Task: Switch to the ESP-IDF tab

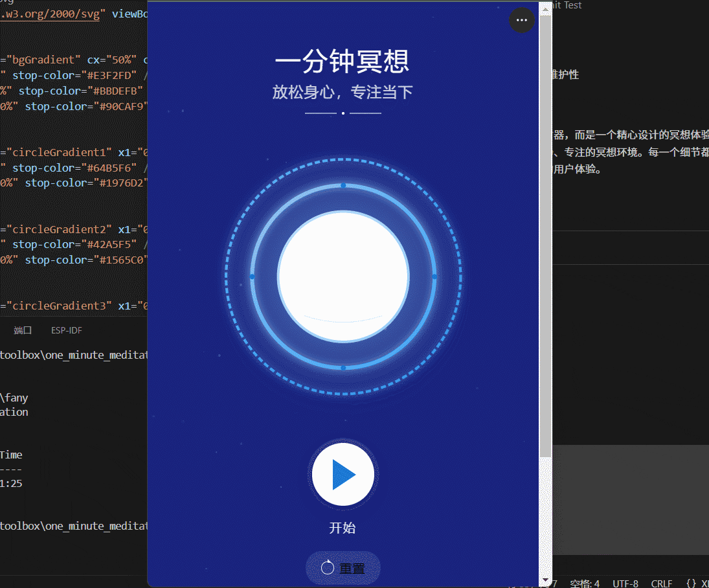Action: point(66,330)
